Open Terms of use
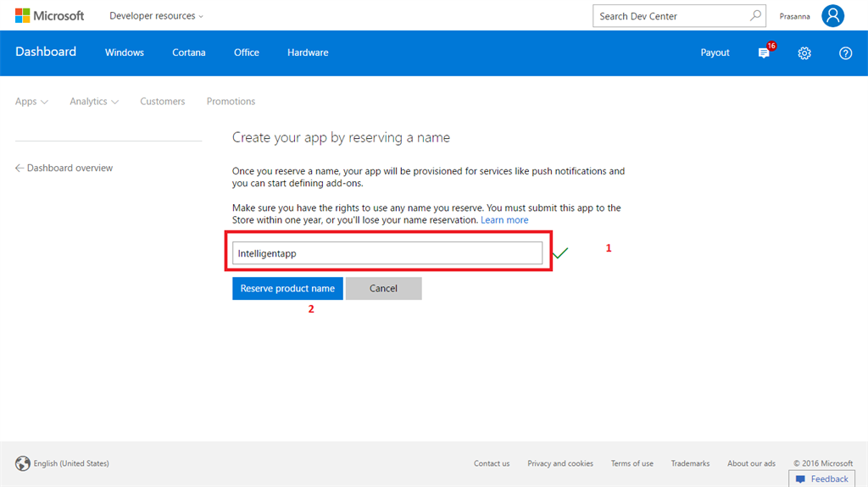Screen dimensions: 868x487 [632, 463]
